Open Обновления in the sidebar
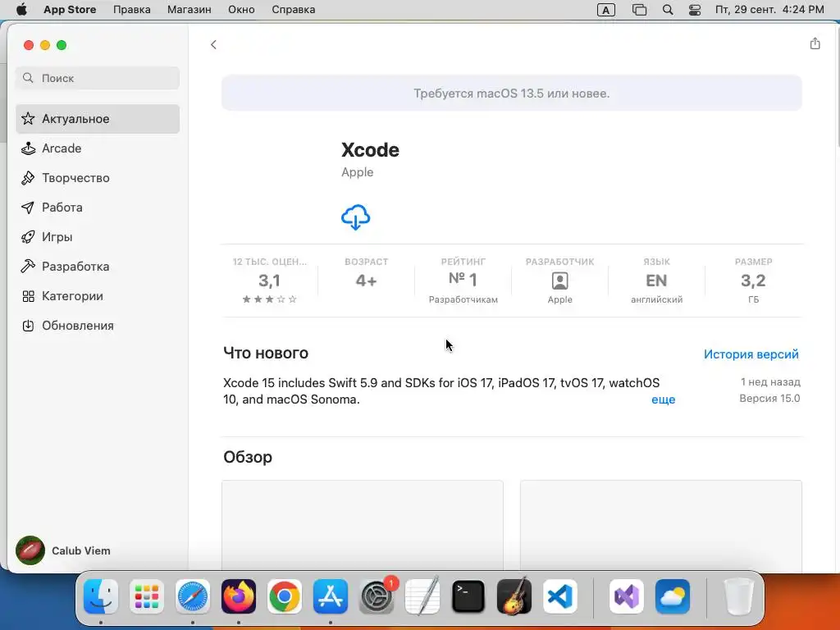840x630 pixels. tap(98, 326)
